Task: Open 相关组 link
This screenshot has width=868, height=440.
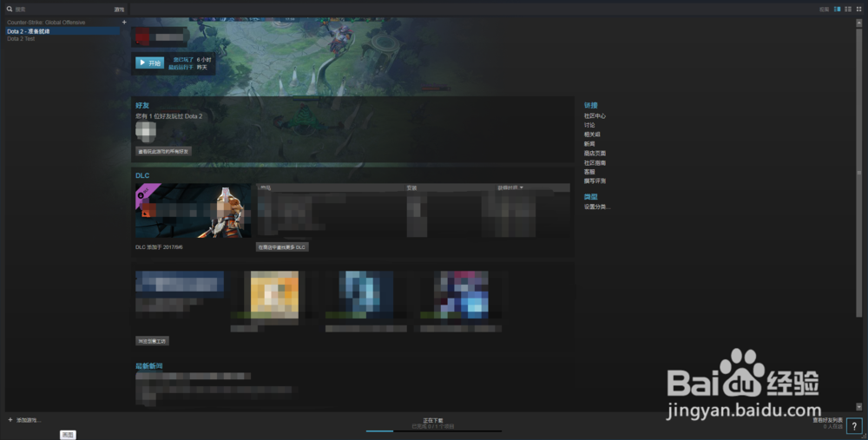Action: [592, 135]
